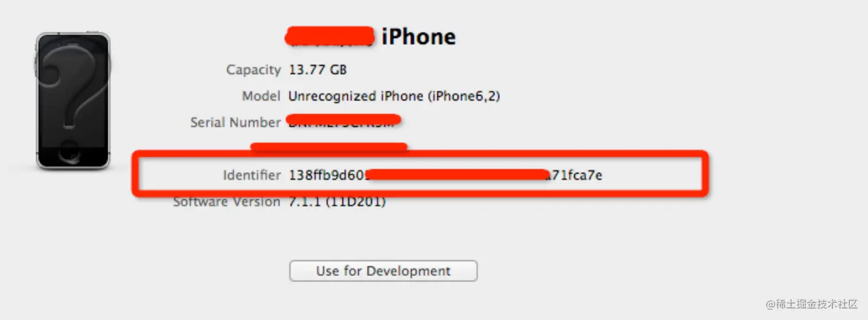Click the Use for Development button
868x320 pixels.
tap(383, 271)
